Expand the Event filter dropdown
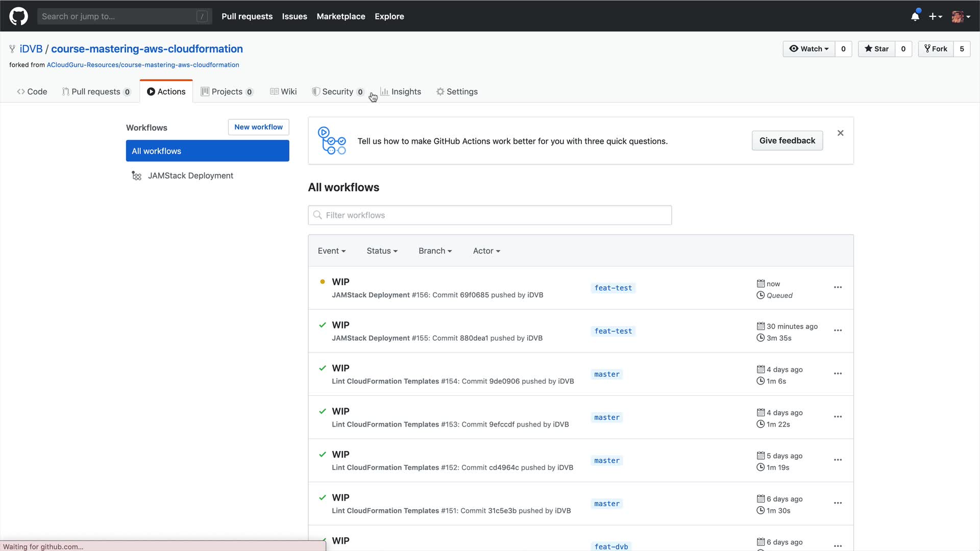 point(331,251)
